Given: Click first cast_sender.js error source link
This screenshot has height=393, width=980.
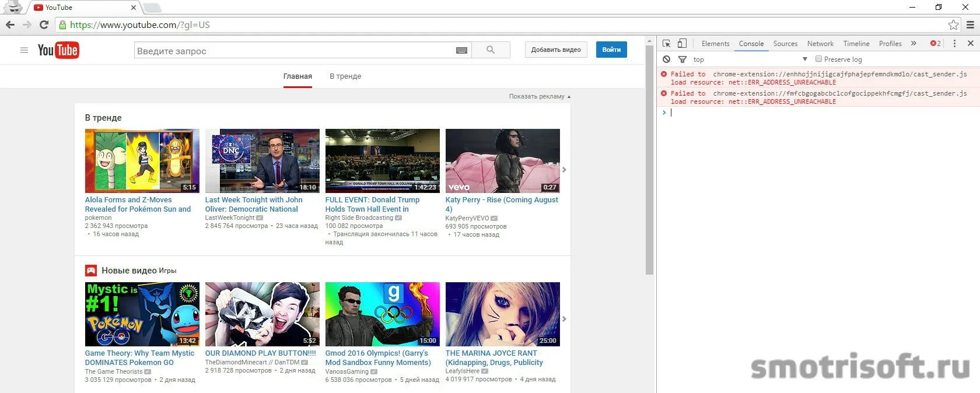Looking at the screenshot, I should (x=840, y=74).
